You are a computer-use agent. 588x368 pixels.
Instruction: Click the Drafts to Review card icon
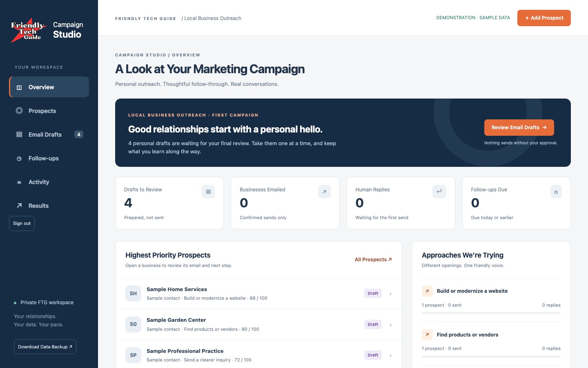pyautogui.click(x=208, y=191)
